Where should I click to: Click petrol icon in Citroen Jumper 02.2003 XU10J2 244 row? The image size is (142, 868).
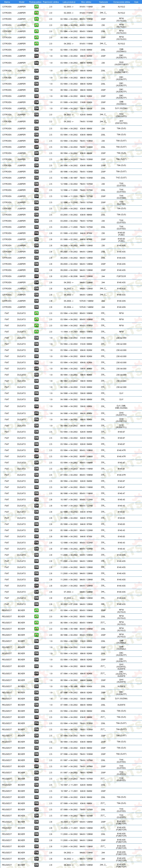click(x=36, y=7)
